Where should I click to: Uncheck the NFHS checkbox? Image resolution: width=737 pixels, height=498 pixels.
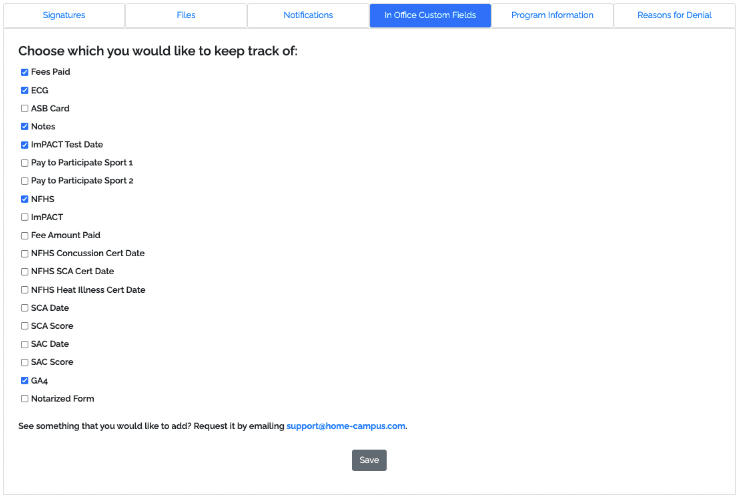pyautogui.click(x=25, y=200)
